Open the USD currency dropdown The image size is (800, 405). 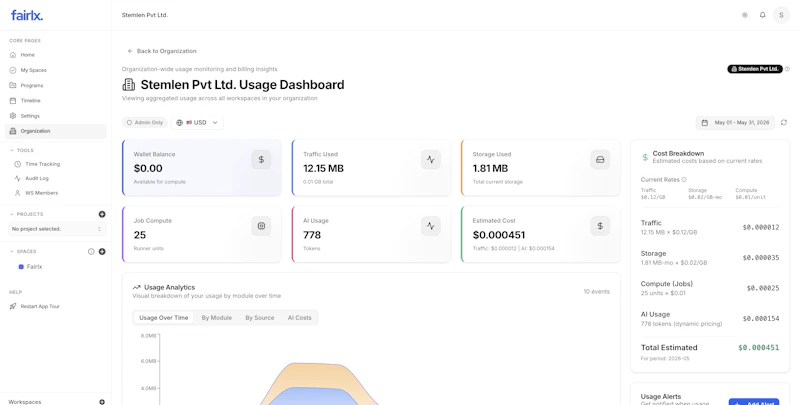point(197,122)
